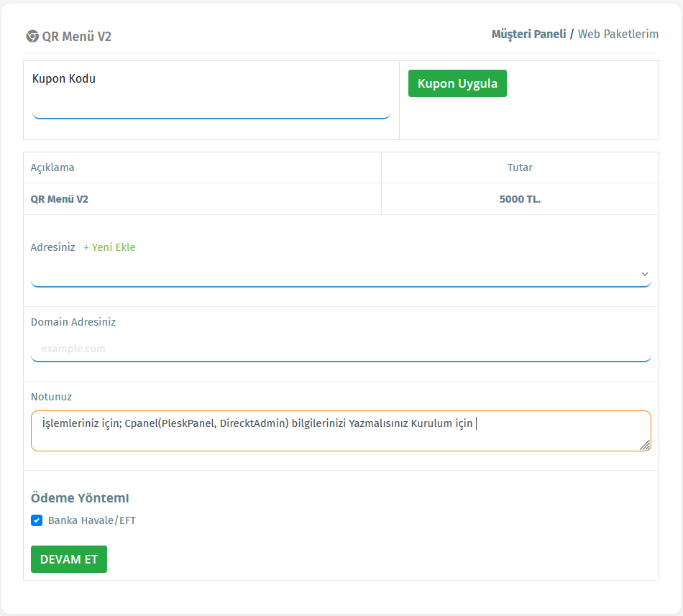
Task: Click the QR Menü V2 page title
Action: (x=77, y=36)
